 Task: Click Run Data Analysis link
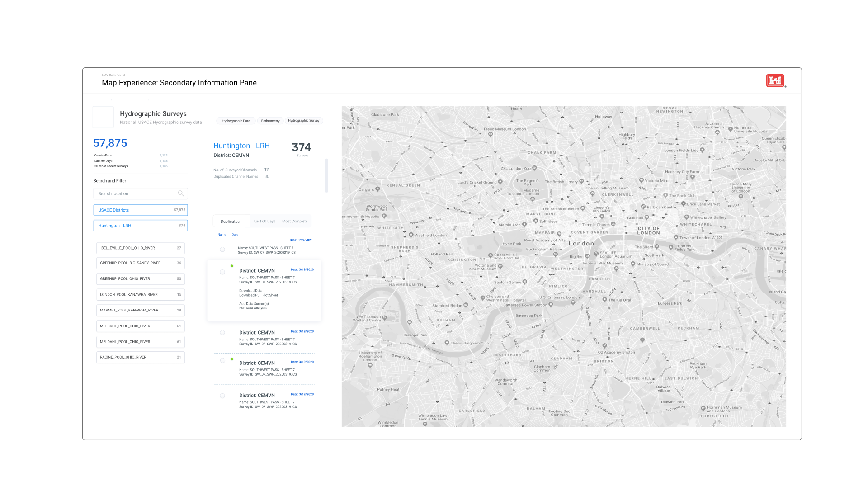click(253, 308)
